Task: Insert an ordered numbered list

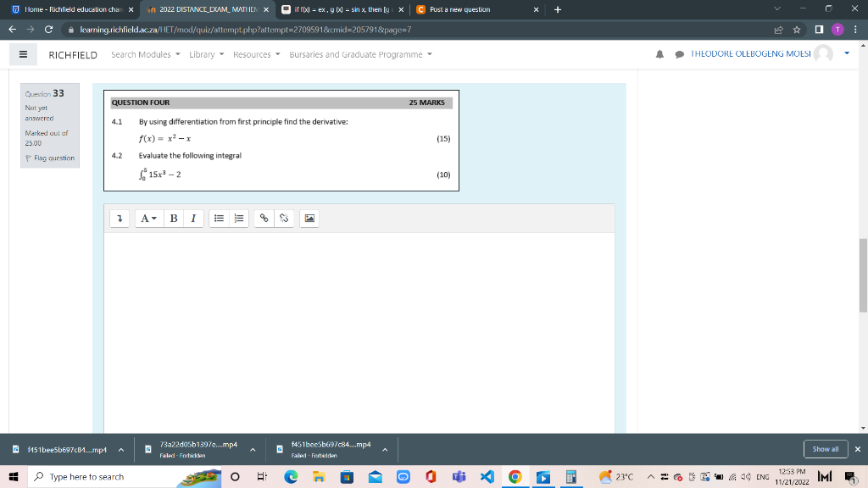Action: (238, 218)
